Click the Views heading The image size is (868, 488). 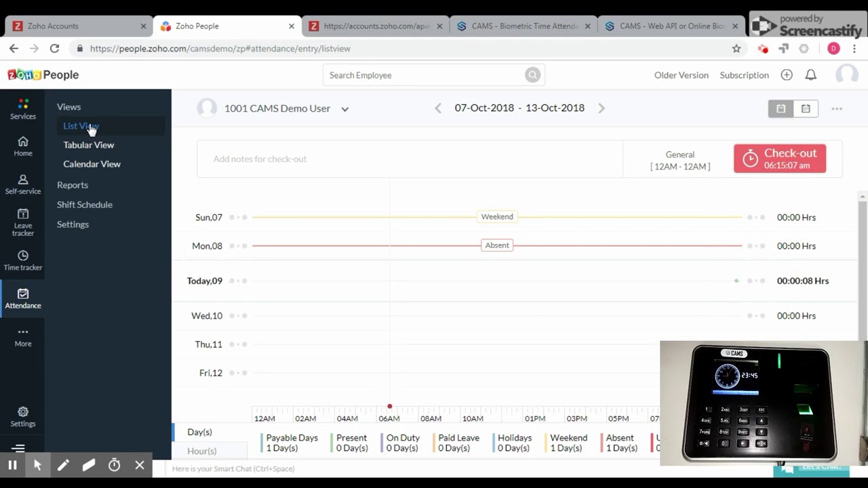click(x=68, y=107)
